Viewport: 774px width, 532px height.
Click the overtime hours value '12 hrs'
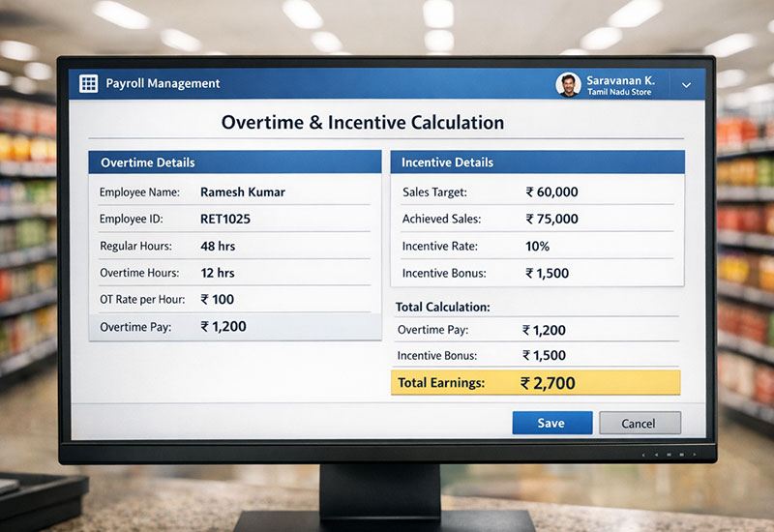218,273
